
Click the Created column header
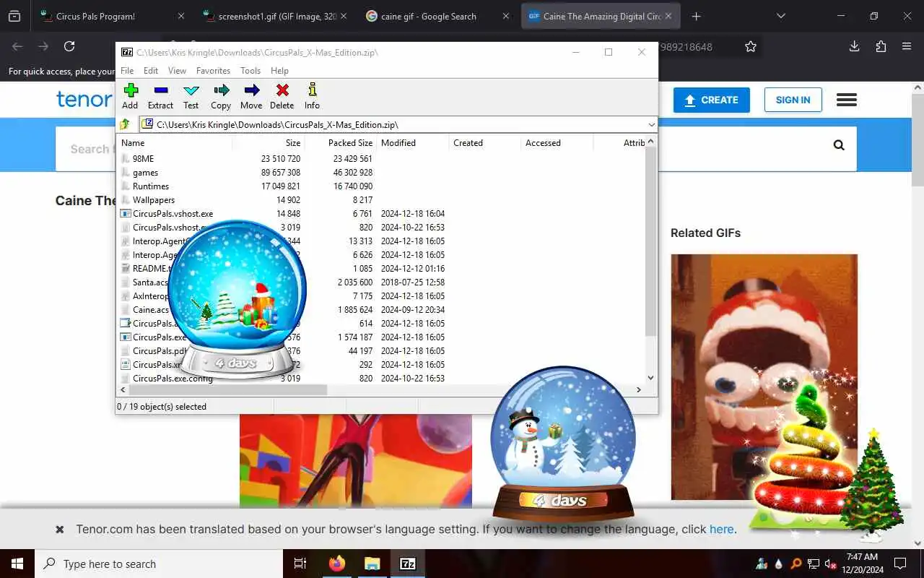484,143
